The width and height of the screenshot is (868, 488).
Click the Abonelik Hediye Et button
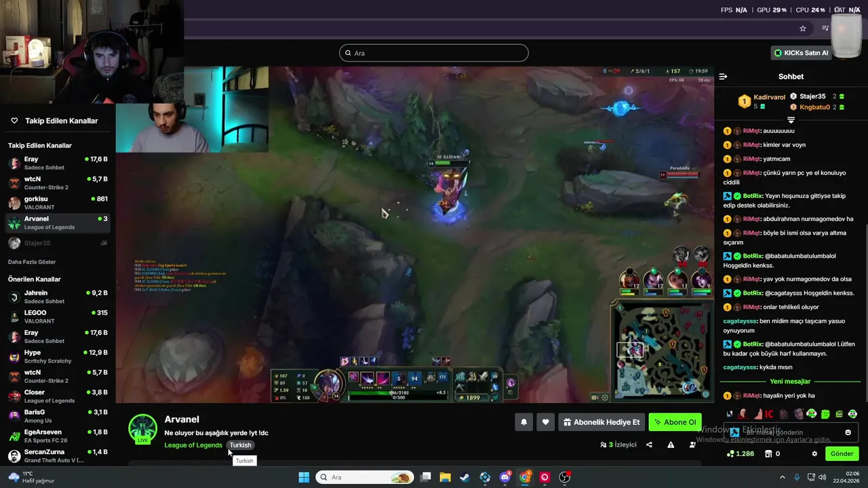[x=601, y=422]
